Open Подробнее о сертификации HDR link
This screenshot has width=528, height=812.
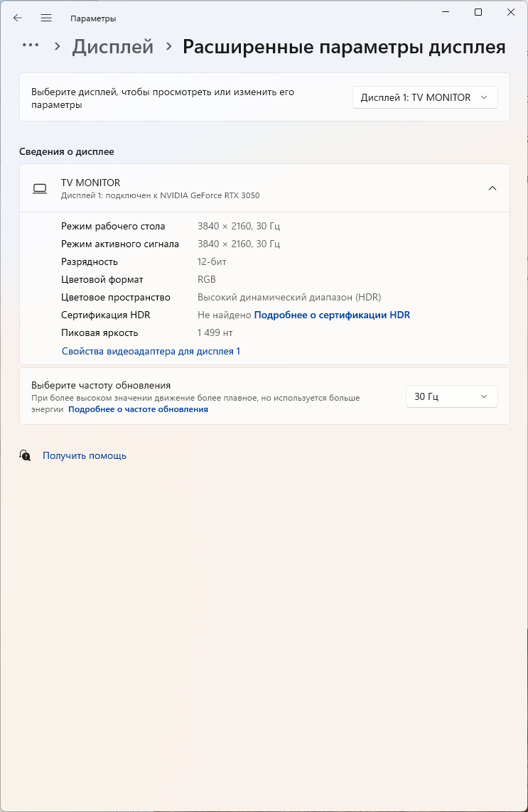click(332, 315)
